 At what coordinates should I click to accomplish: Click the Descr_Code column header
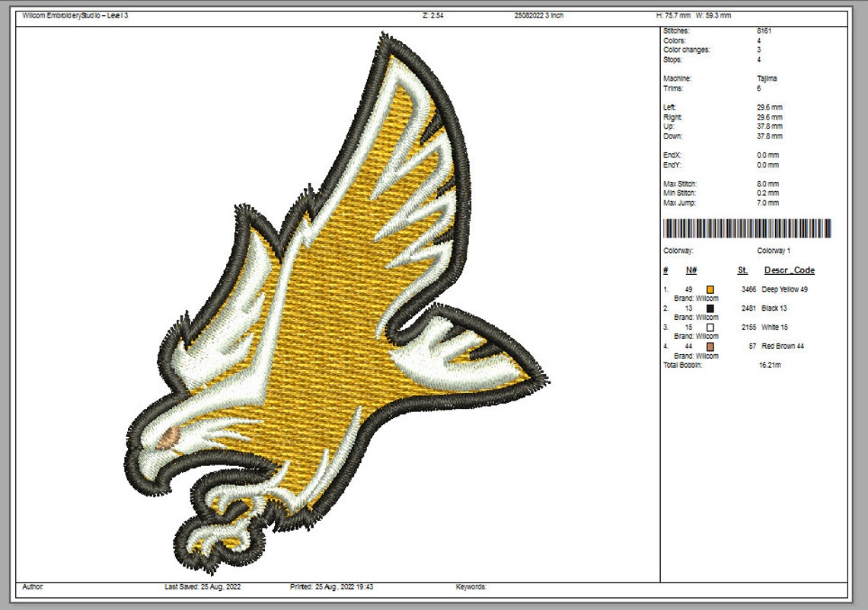click(789, 270)
